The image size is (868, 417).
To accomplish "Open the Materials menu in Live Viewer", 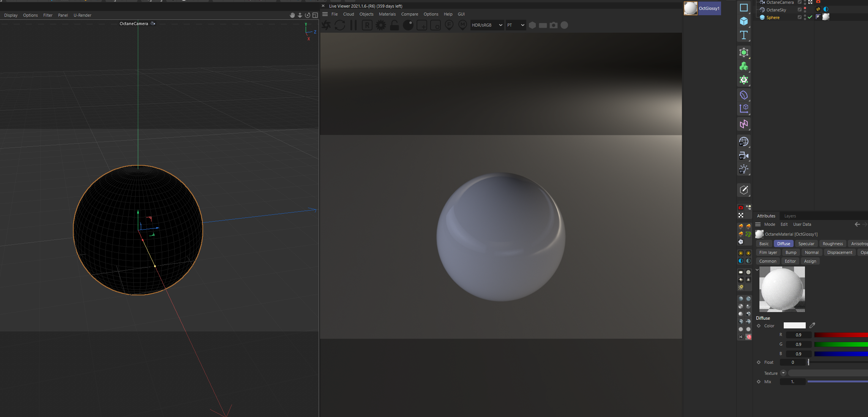I will [387, 14].
